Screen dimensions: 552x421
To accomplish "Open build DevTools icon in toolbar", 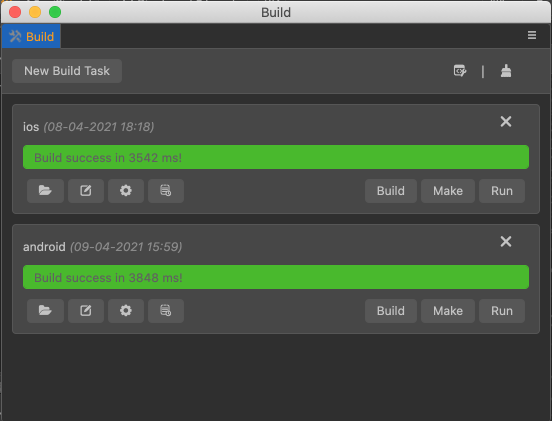I will point(460,71).
